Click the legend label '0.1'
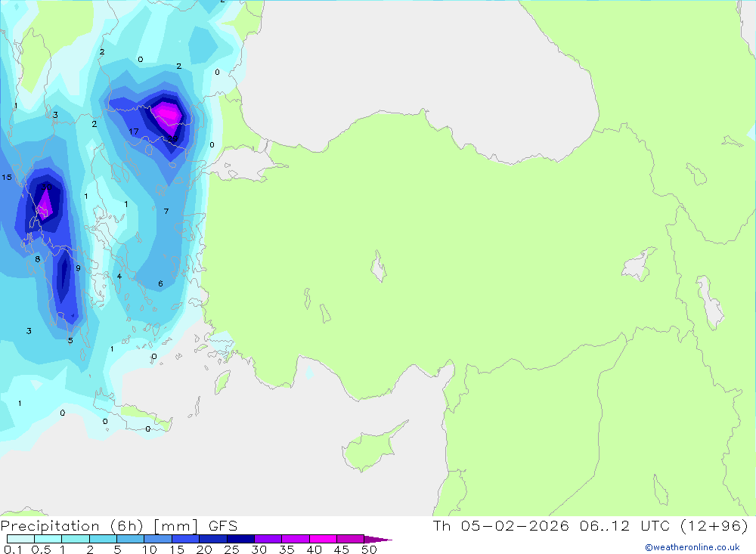756x554 pixels. (13, 549)
